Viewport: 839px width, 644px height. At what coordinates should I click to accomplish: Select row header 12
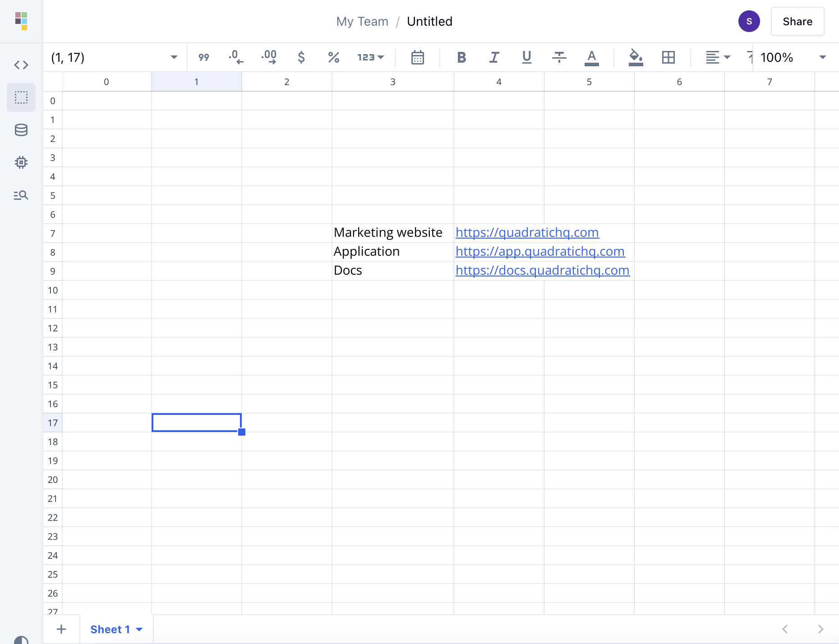53,328
